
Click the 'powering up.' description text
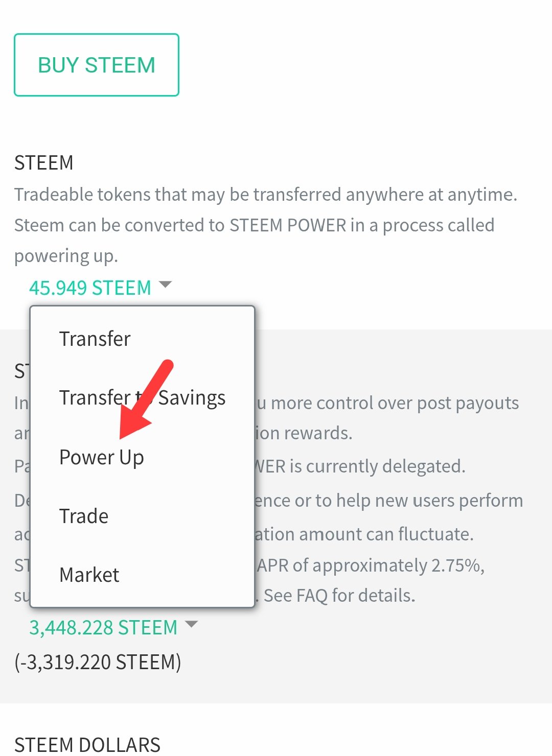(x=66, y=256)
